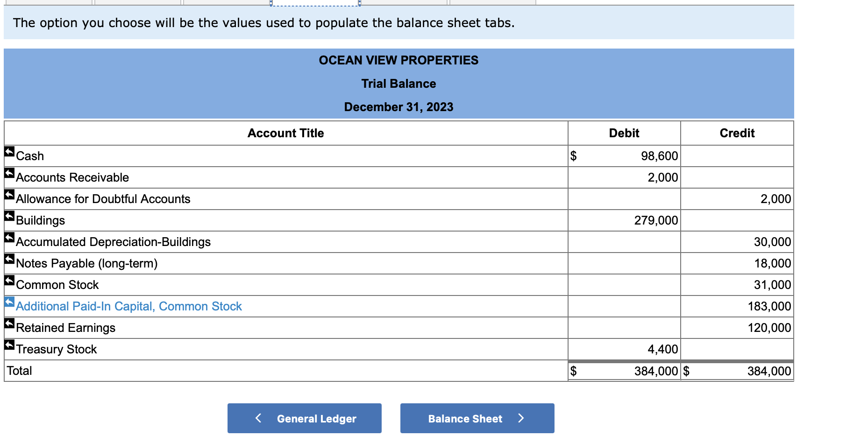Click the arrow icon beside Common Stock
This screenshot has height=436, width=868.
coord(9,280)
